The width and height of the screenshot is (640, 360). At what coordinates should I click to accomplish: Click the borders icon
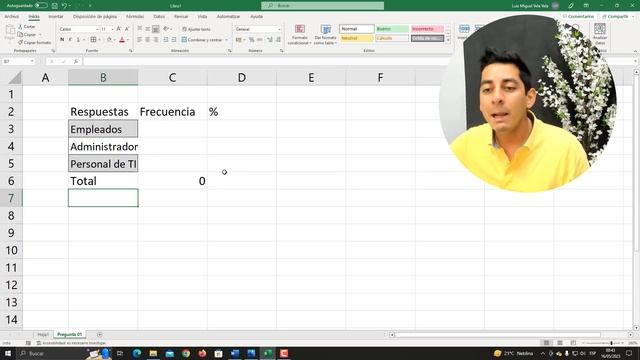click(x=93, y=40)
